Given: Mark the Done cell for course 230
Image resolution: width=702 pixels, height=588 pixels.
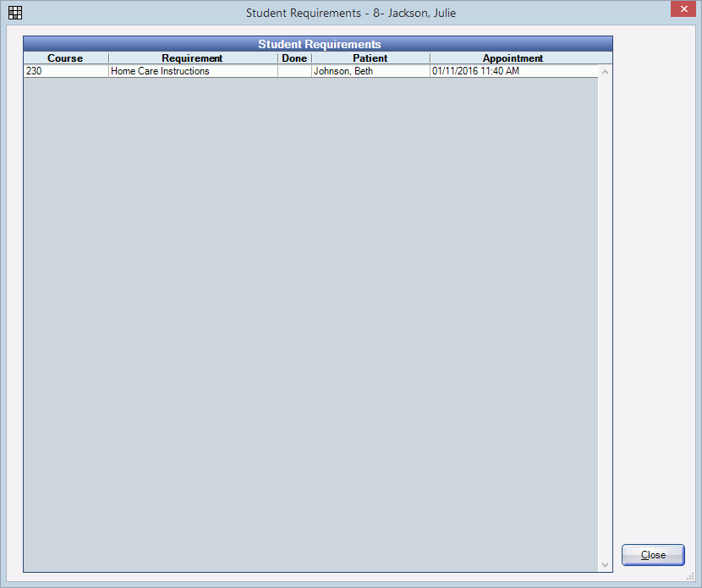Looking at the screenshot, I should [293, 71].
